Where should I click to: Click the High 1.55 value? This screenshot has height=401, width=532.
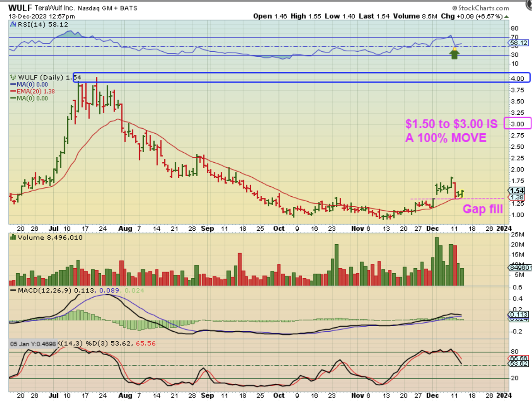coord(306,16)
